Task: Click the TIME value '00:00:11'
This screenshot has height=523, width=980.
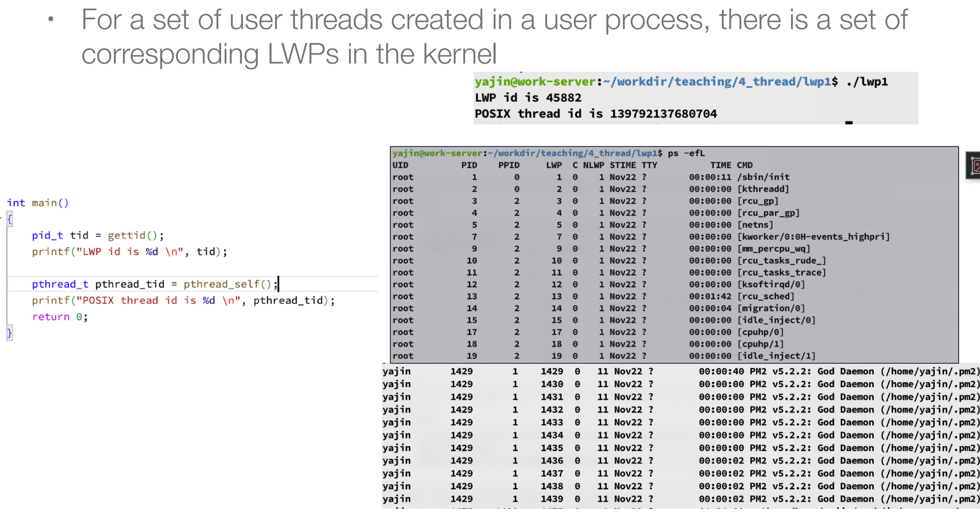Action: [x=710, y=177]
